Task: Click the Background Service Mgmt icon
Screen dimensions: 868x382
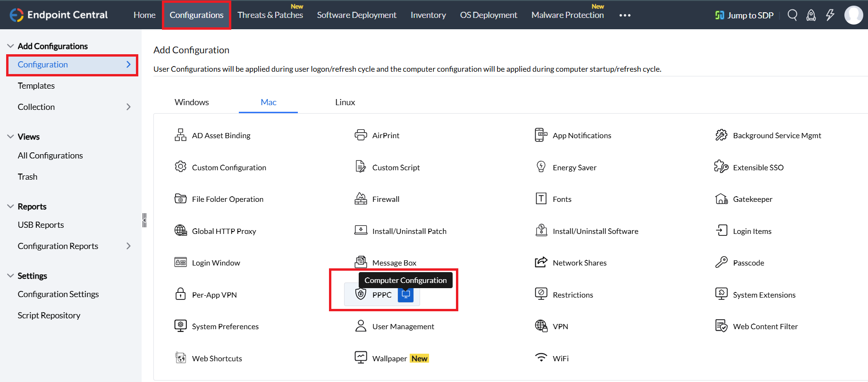Action: (721, 135)
